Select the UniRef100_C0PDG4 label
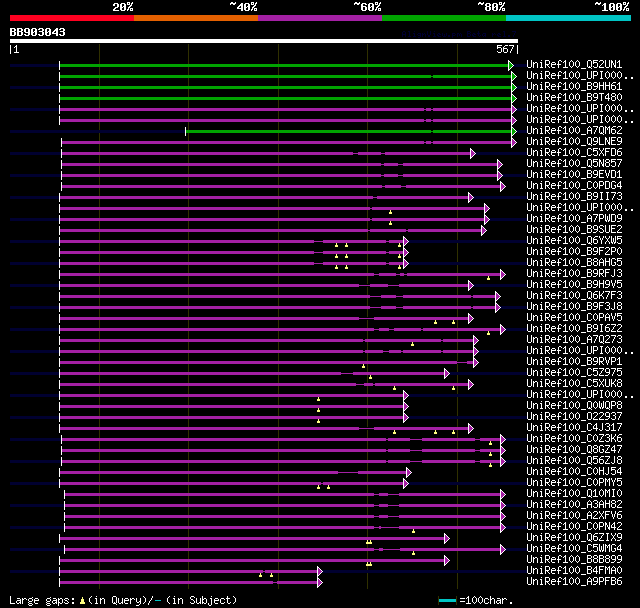The height and width of the screenshot is (608, 640). click(574, 186)
